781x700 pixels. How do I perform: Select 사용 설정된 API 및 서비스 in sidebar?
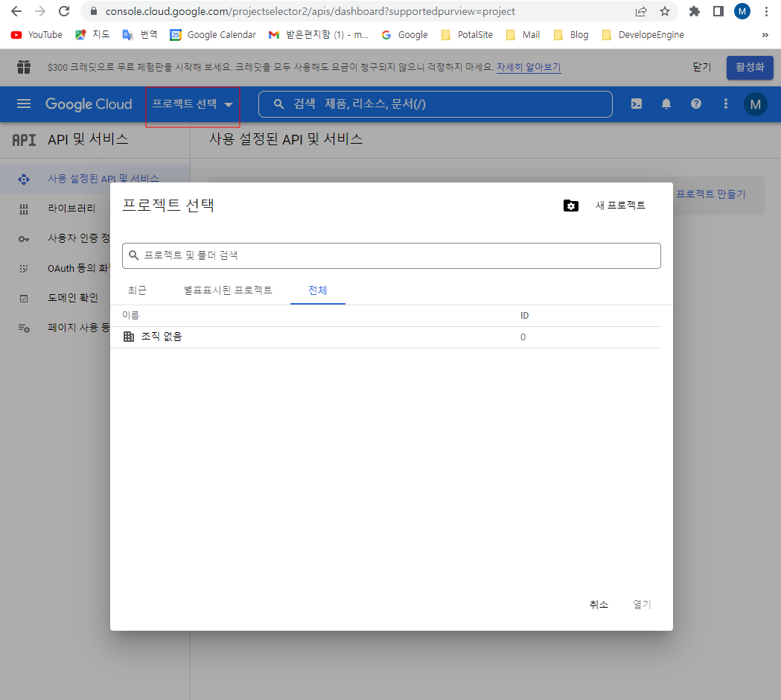point(95,179)
